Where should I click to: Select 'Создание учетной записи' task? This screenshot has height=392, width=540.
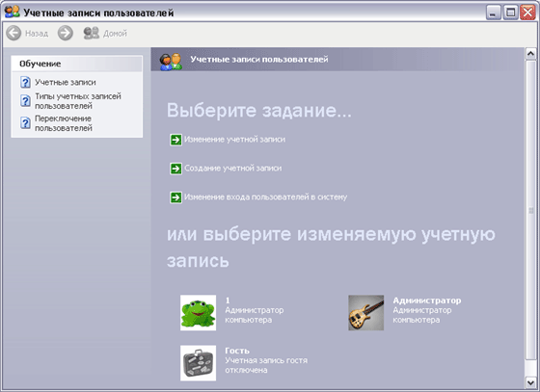tap(232, 169)
